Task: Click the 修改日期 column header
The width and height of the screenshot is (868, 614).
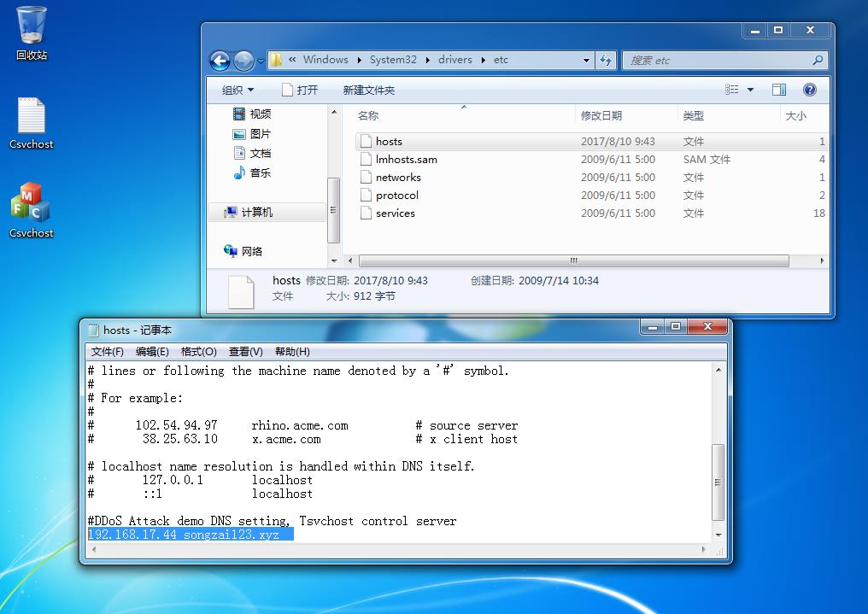Action: [x=601, y=116]
